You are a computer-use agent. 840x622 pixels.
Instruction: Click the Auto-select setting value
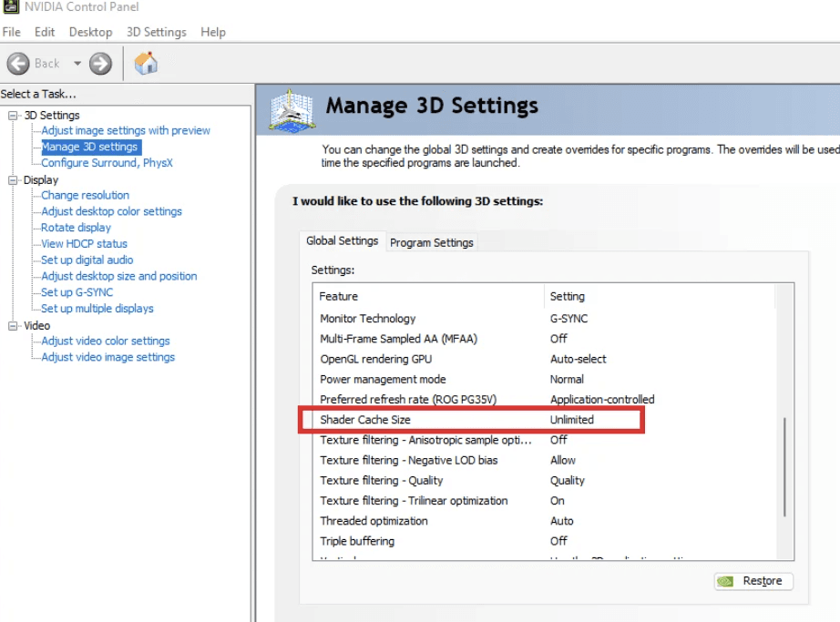point(578,359)
